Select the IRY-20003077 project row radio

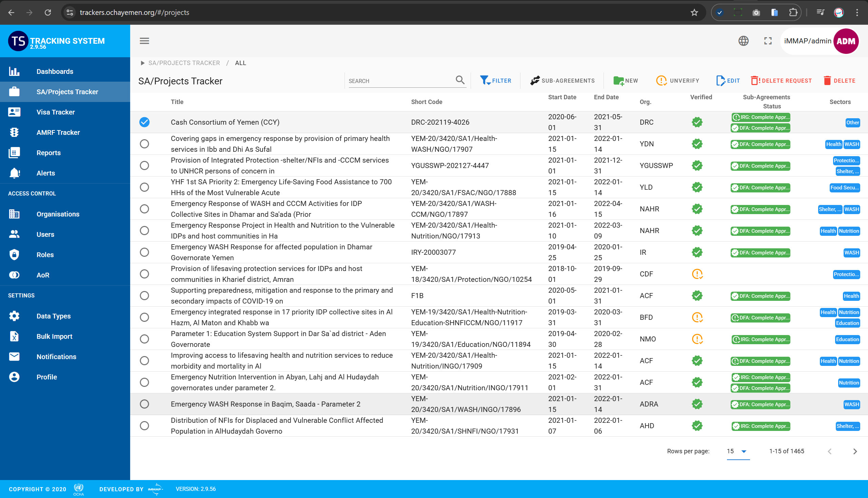(x=144, y=252)
